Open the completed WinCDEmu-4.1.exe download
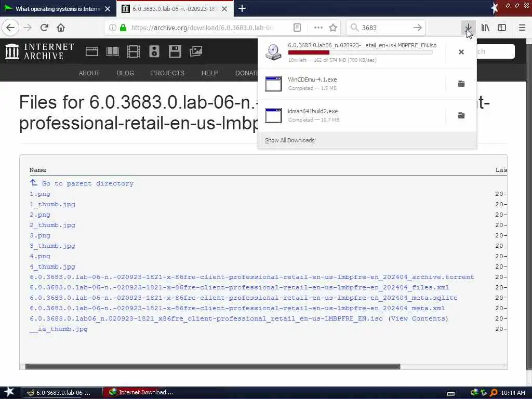 tap(352, 84)
